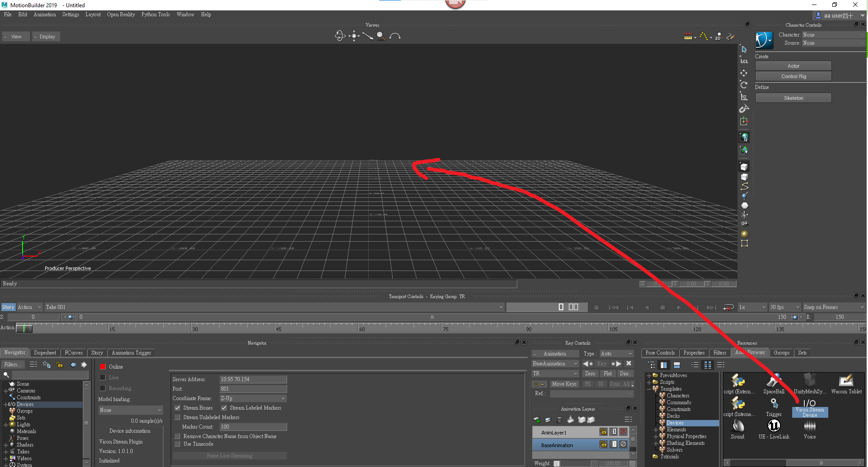The width and height of the screenshot is (868, 467).
Task: Select the arrow selection tool in viewer toolbar
Action: point(744,48)
